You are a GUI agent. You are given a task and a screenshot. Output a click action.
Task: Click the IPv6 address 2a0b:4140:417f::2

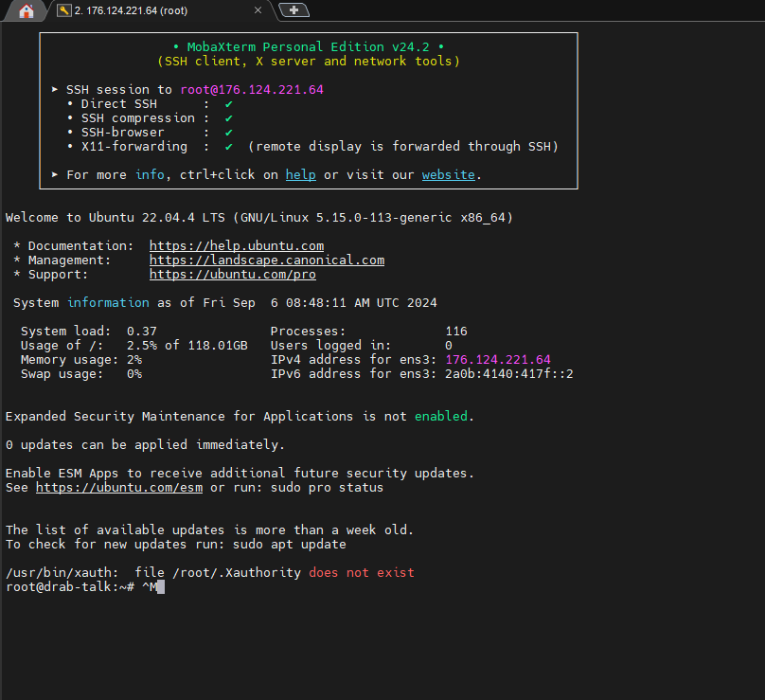(508, 373)
